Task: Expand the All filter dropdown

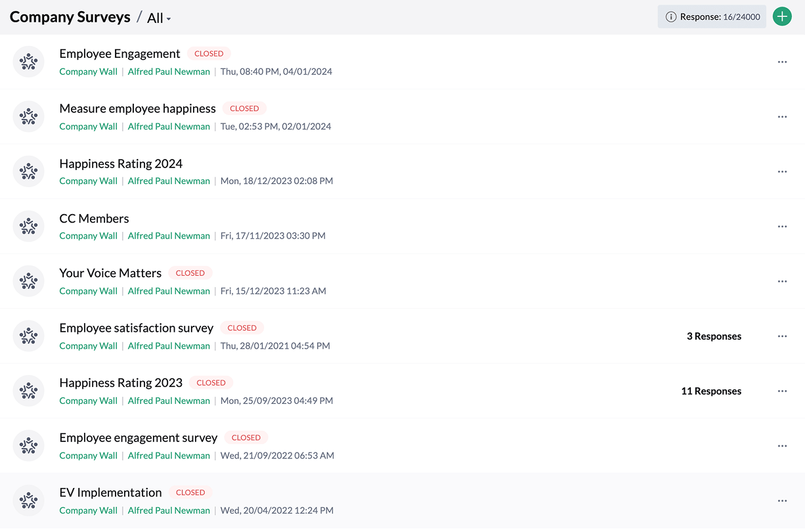Action: click(159, 18)
